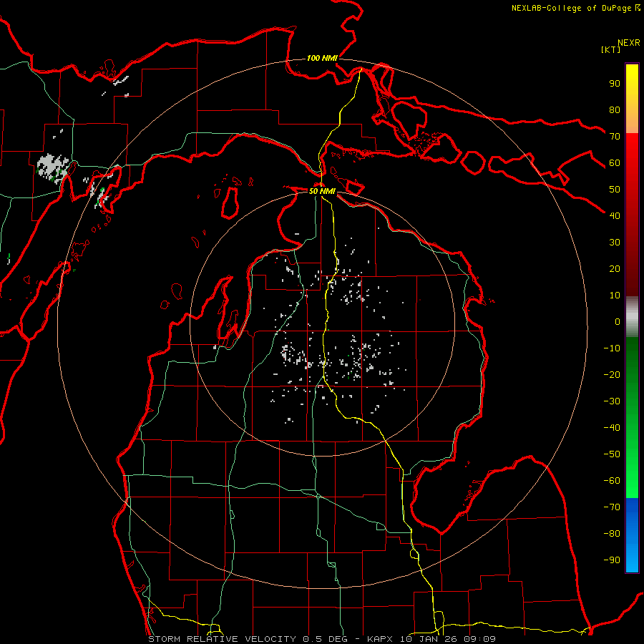Click the scale value 60
The height and width of the screenshot is (644, 644).
615,162
